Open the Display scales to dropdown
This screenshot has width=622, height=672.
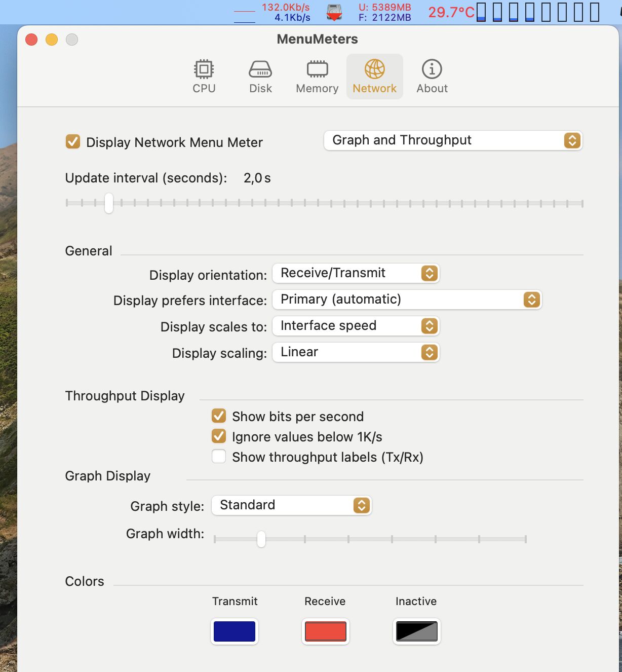coord(356,326)
